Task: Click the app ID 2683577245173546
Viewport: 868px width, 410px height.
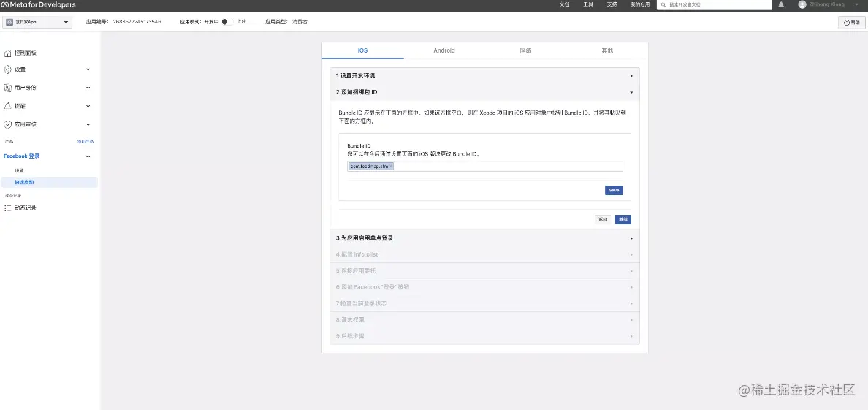Action: pyautogui.click(x=137, y=22)
